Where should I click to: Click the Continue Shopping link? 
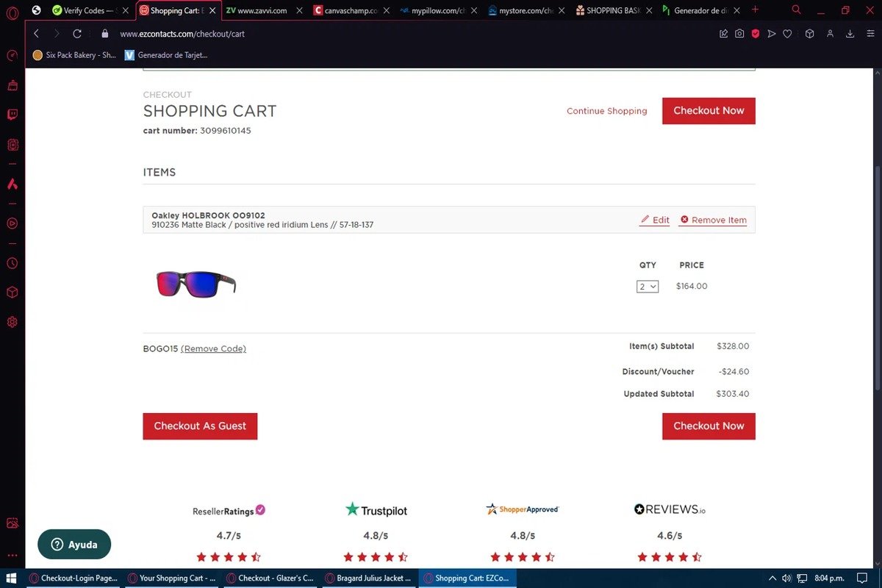606,111
